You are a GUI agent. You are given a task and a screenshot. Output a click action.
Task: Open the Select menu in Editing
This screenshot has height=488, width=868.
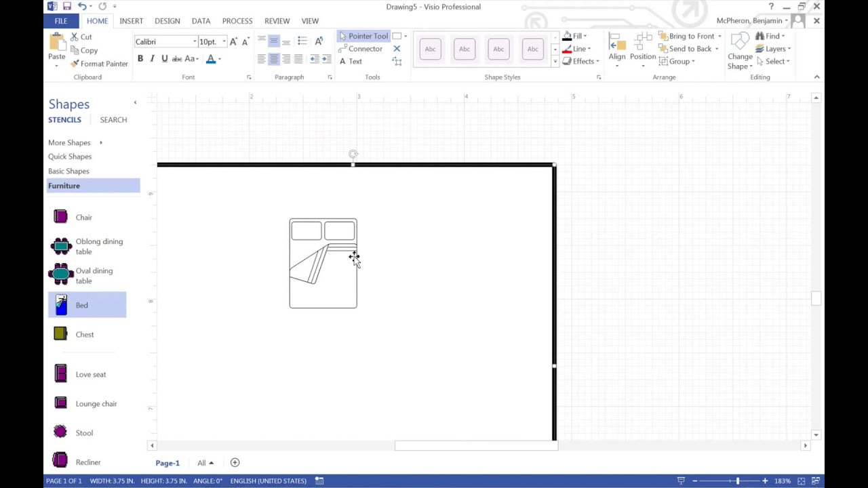772,61
